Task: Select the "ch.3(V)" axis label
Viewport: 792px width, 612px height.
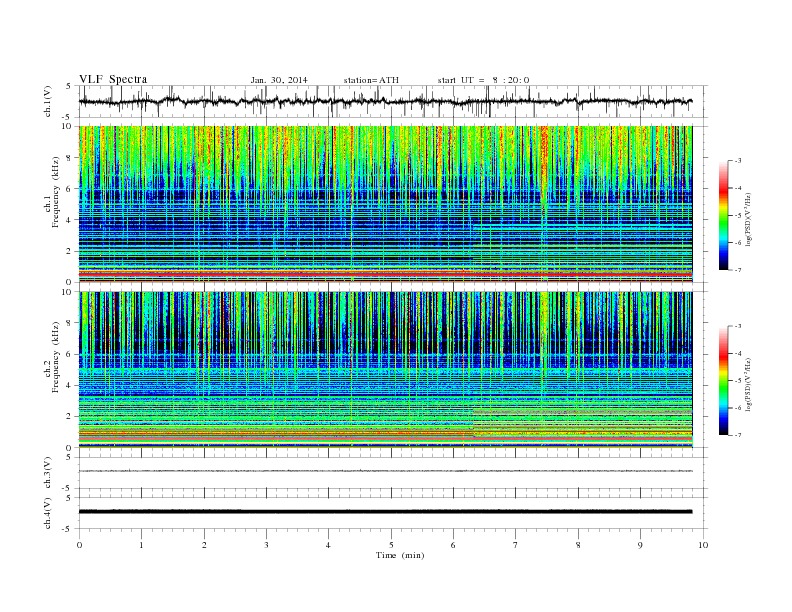Action: [48, 473]
